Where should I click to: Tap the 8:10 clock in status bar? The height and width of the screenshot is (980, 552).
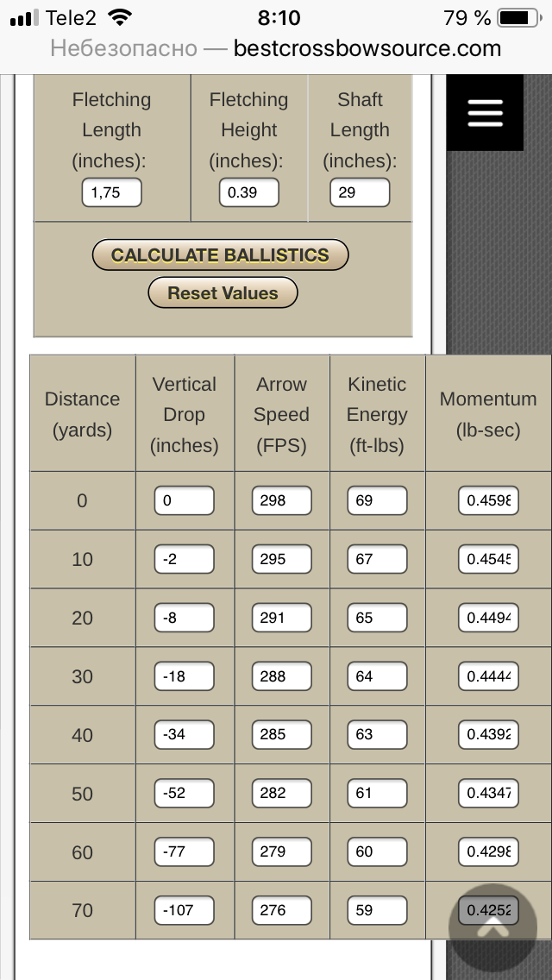coord(279,18)
